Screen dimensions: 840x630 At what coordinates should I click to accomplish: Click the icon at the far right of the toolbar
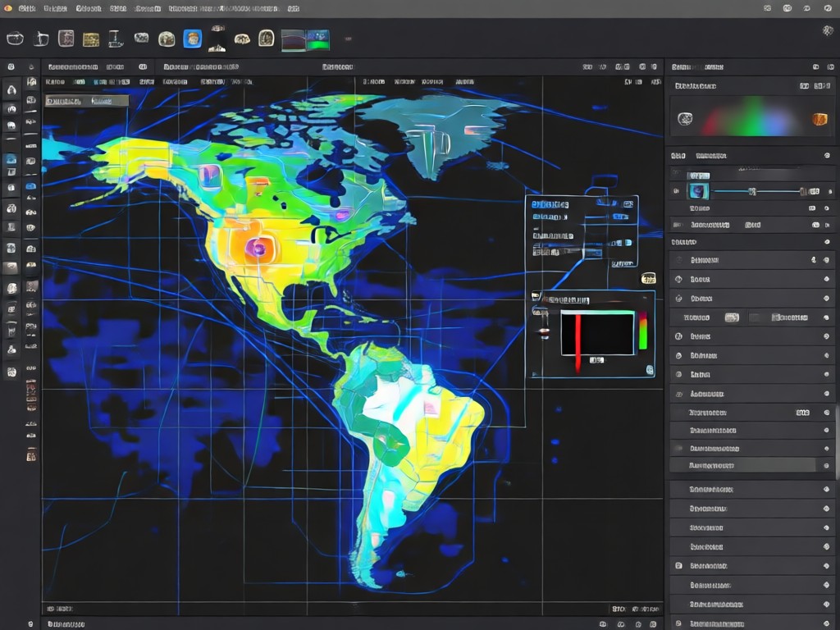[828, 30]
